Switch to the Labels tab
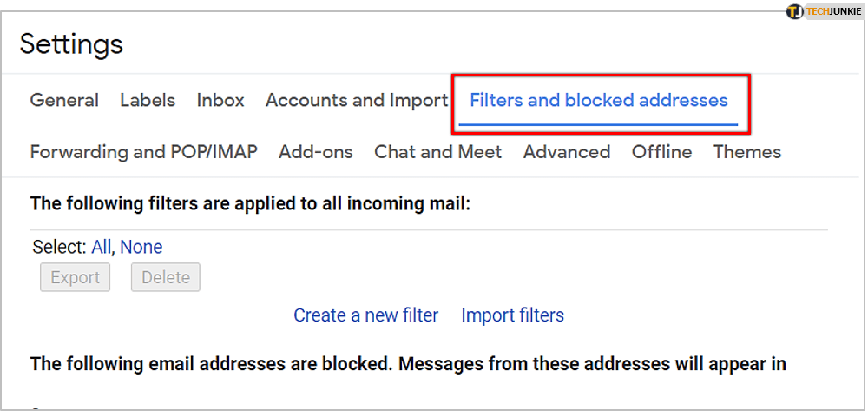868x411 pixels. (x=148, y=101)
